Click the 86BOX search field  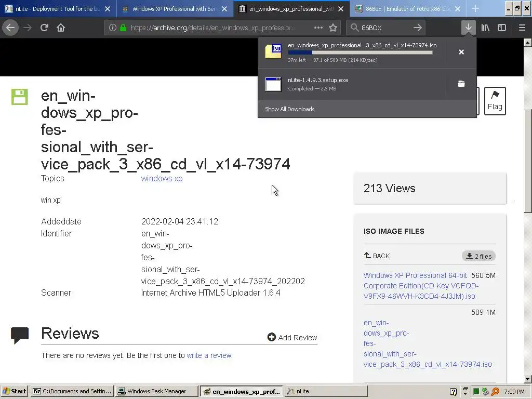click(x=385, y=28)
